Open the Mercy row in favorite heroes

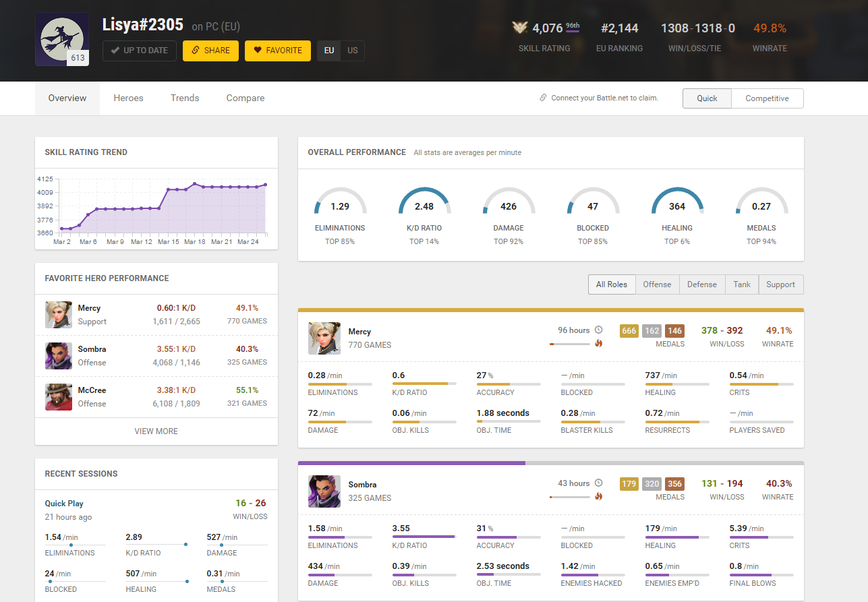tap(156, 315)
